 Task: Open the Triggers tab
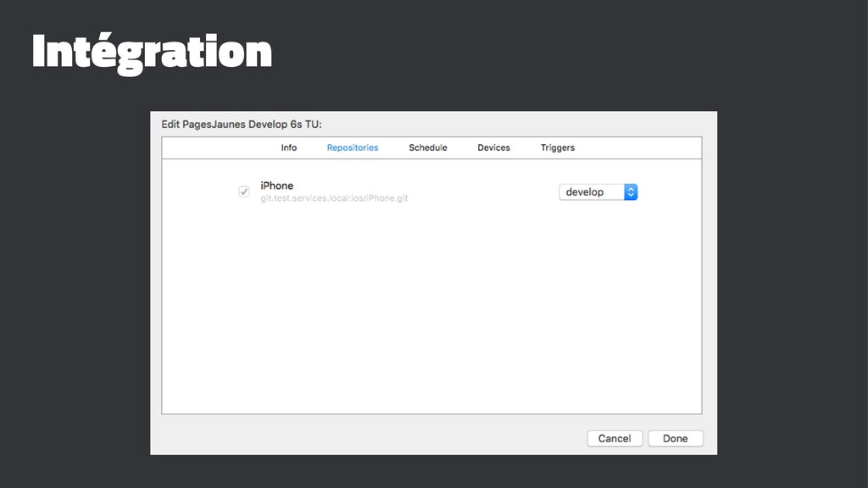tap(558, 147)
